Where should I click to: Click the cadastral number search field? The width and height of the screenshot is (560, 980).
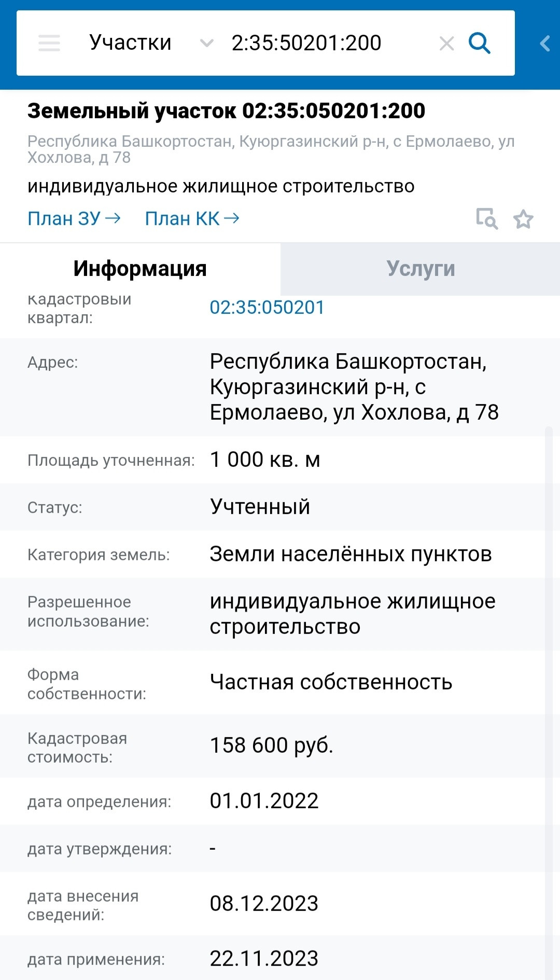point(321,43)
